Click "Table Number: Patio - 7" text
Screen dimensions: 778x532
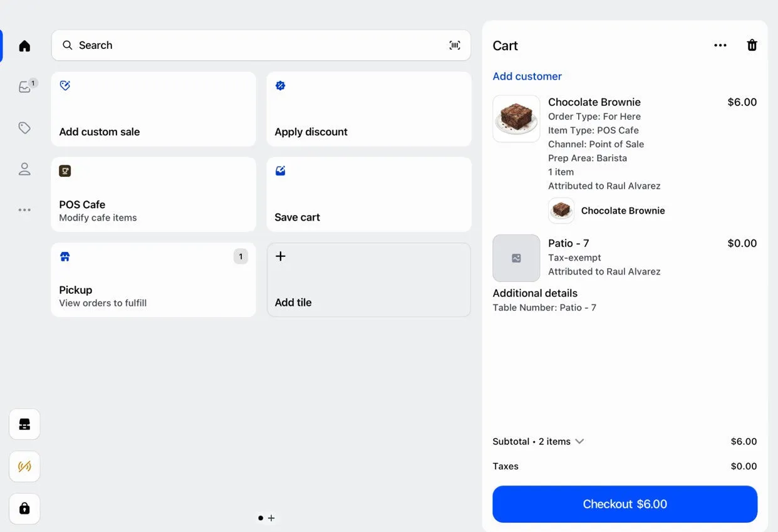(x=544, y=308)
